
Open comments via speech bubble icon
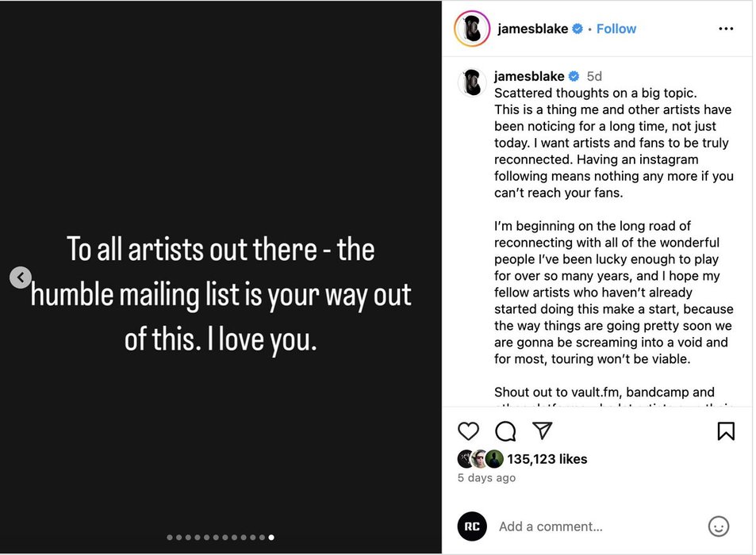coord(505,431)
